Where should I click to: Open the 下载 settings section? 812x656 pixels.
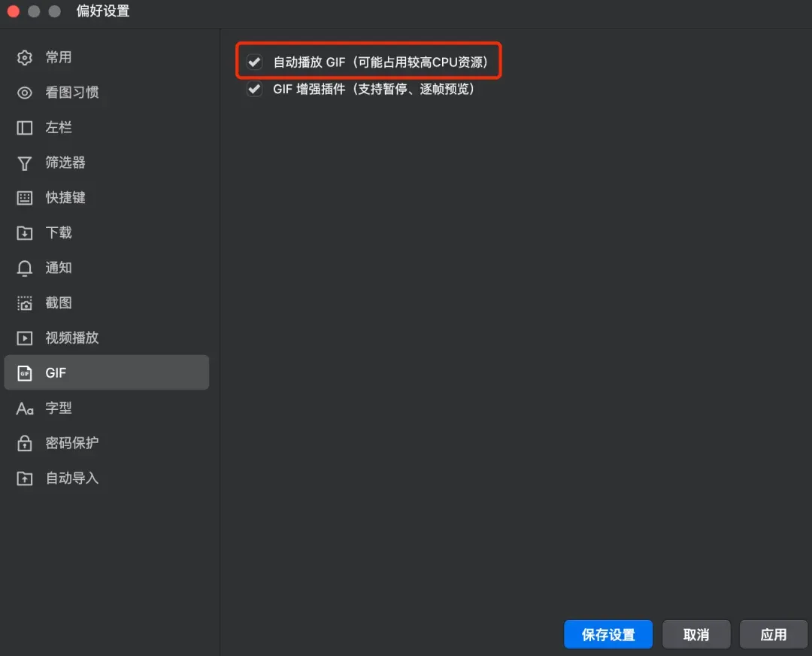(x=106, y=232)
